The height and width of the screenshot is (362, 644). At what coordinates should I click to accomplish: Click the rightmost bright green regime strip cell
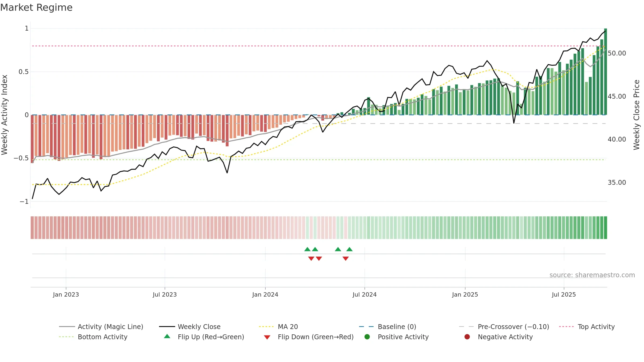[606, 228]
